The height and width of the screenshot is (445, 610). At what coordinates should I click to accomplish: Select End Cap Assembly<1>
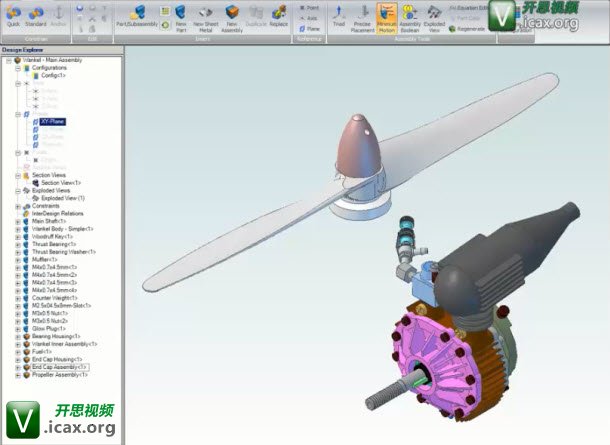coord(60,368)
